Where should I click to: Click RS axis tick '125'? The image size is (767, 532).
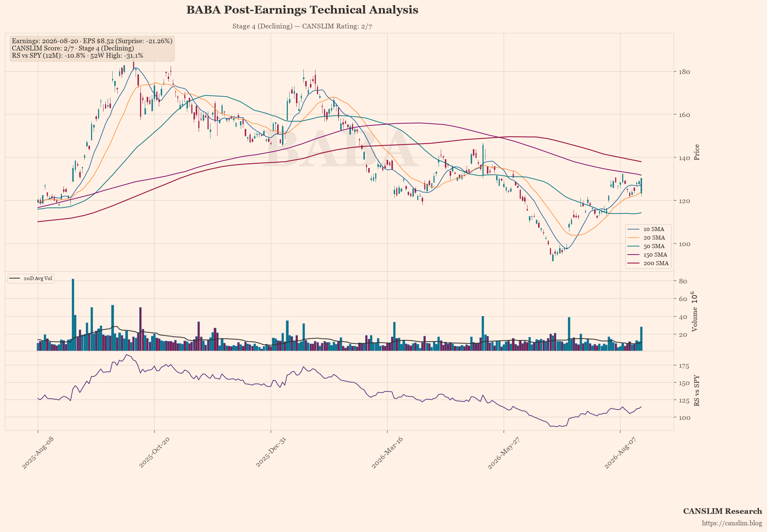coord(684,400)
